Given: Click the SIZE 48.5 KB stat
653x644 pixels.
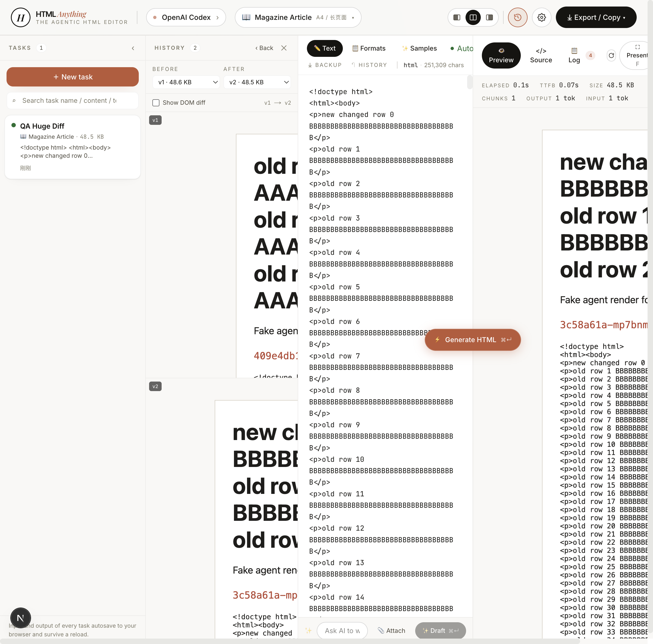Looking at the screenshot, I should 612,85.
